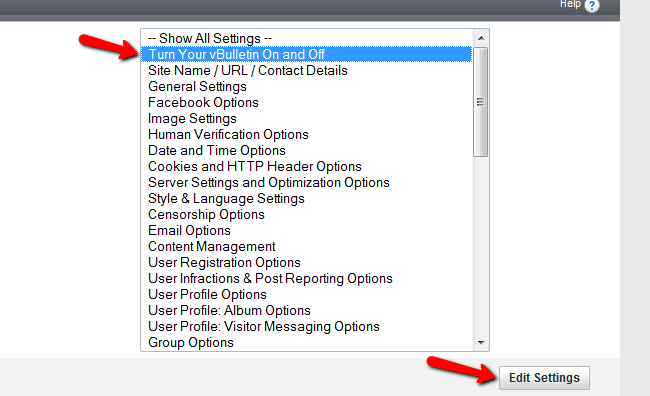Click the settings list scrollbar thumb

(x=480, y=102)
